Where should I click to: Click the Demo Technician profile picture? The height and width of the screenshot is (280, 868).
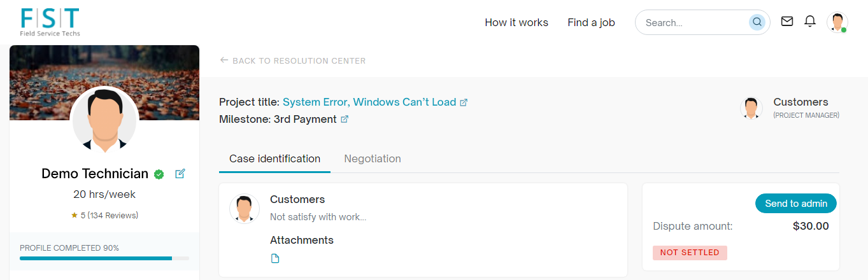pyautogui.click(x=104, y=120)
